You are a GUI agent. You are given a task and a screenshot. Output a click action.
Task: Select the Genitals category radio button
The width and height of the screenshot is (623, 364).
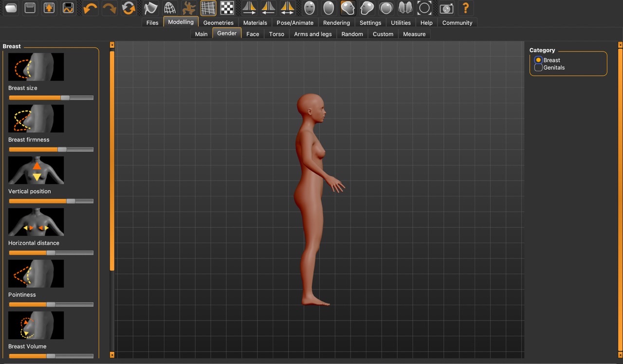click(538, 68)
